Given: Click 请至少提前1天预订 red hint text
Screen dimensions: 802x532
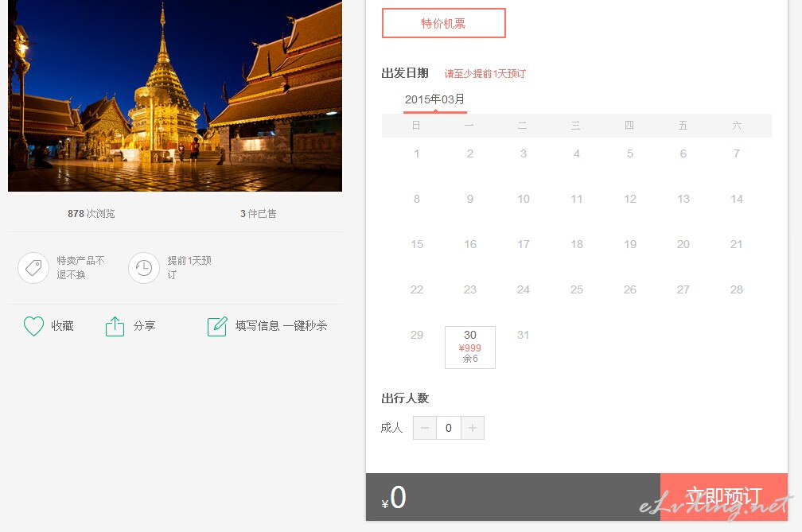Looking at the screenshot, I should (485, 74).
